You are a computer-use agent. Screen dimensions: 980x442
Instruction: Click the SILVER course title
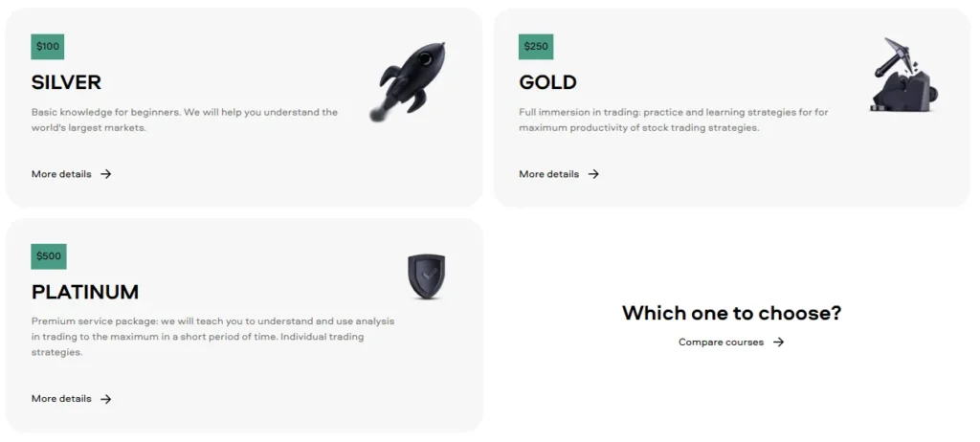(66, 82)
